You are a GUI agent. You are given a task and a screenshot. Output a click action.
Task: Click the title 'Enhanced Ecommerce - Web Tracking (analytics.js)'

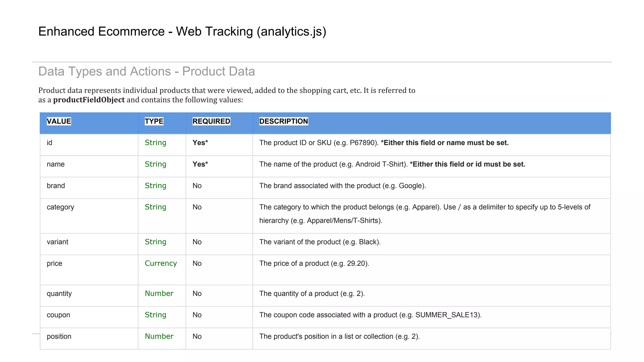(182, 32)
